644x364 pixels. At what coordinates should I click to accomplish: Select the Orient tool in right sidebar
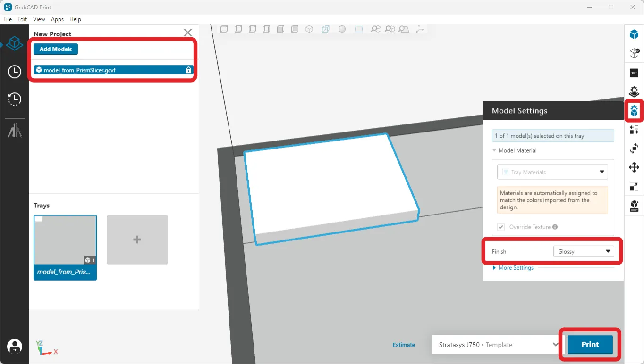(x=634, y=148)
